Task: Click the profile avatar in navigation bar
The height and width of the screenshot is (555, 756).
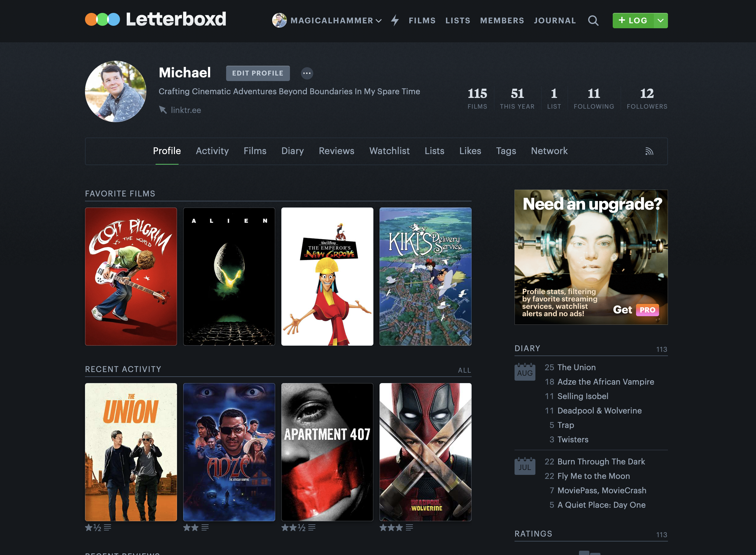Action: [x=279, y=21]
